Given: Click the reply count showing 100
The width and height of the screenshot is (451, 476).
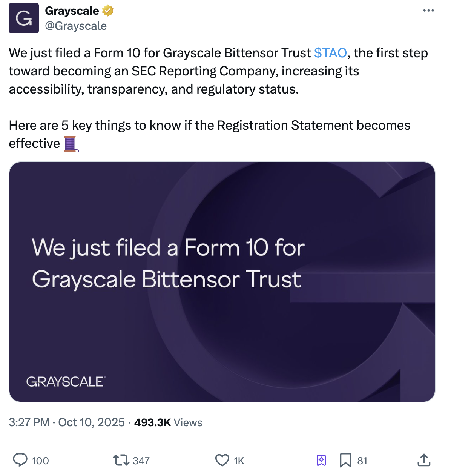Looking at the screenshot, I should [40, 461].
